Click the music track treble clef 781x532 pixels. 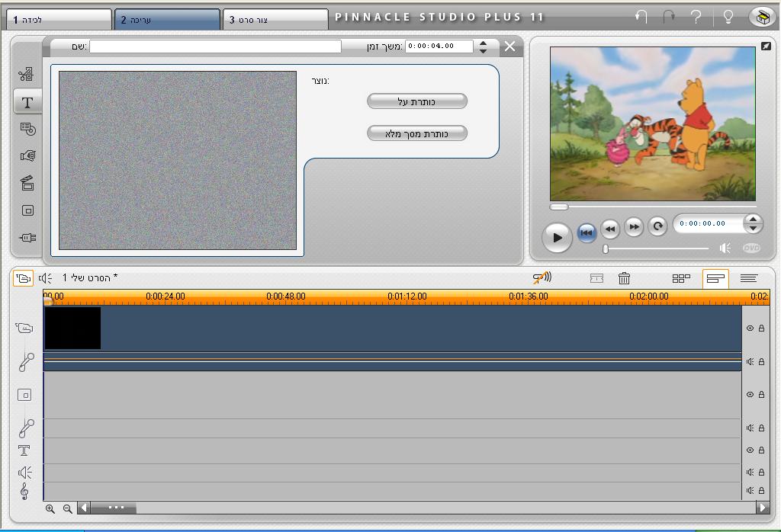[x=24, y=491]
